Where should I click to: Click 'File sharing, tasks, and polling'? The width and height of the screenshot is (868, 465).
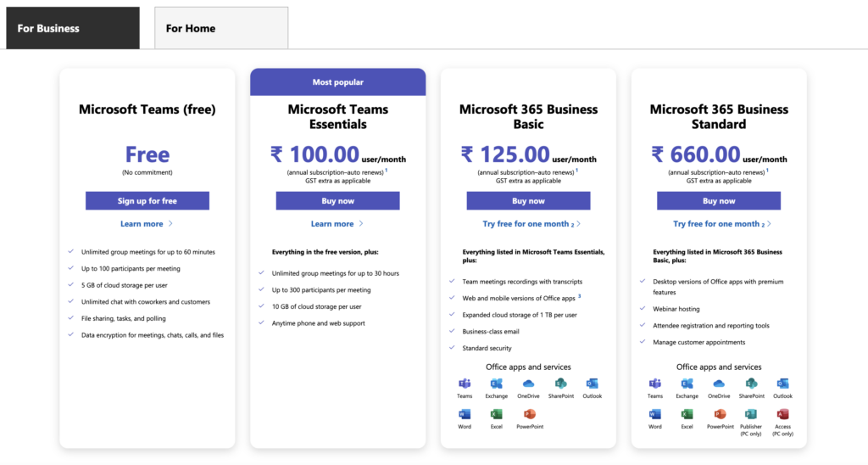coord(124,319)
